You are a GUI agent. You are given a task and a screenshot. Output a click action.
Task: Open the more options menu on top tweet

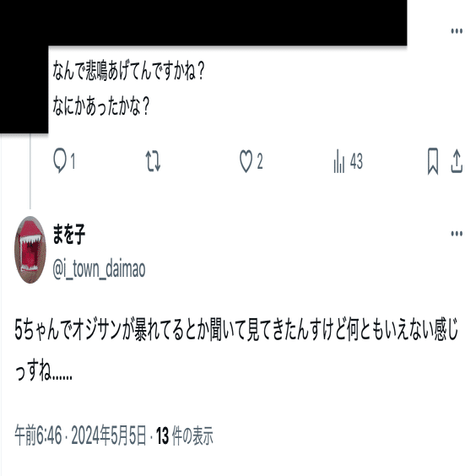457,31
